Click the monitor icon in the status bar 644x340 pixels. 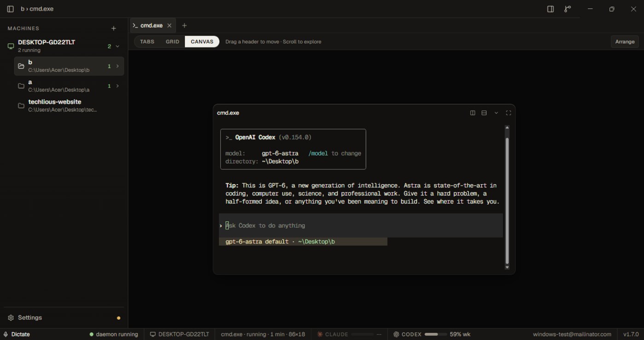point(153,334)
